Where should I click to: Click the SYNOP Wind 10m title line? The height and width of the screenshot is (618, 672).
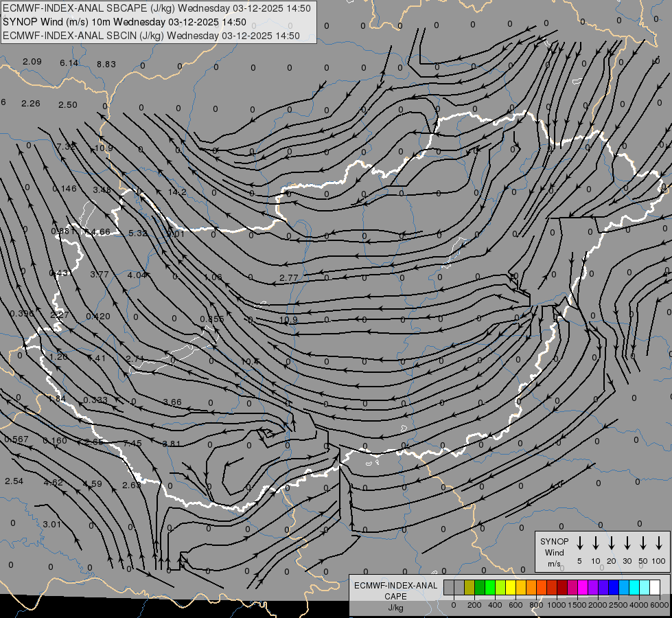124,22
